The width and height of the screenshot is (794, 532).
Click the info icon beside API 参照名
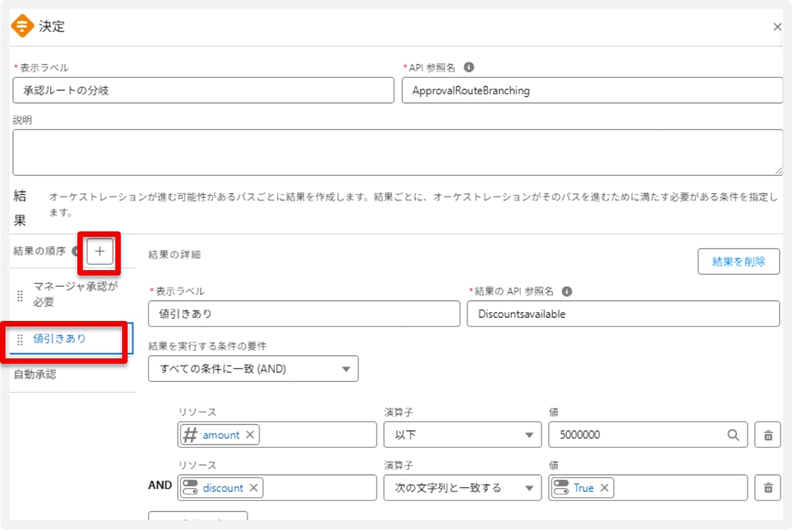(x=468, y=68)
